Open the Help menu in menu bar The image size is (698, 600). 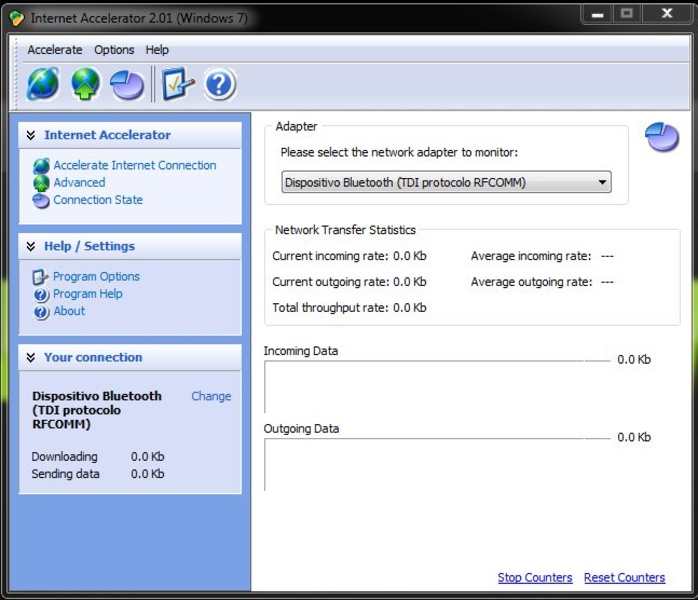coord(157,50)
